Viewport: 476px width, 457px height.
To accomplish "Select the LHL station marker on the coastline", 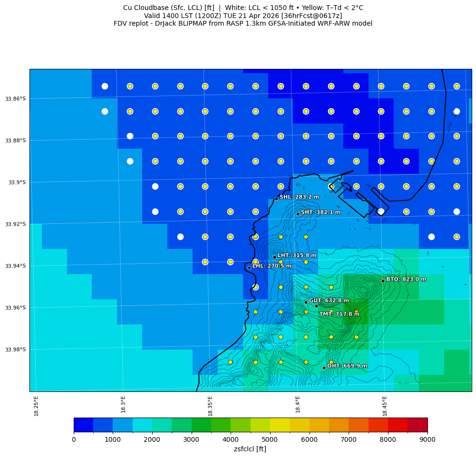I will click(249, 267).
